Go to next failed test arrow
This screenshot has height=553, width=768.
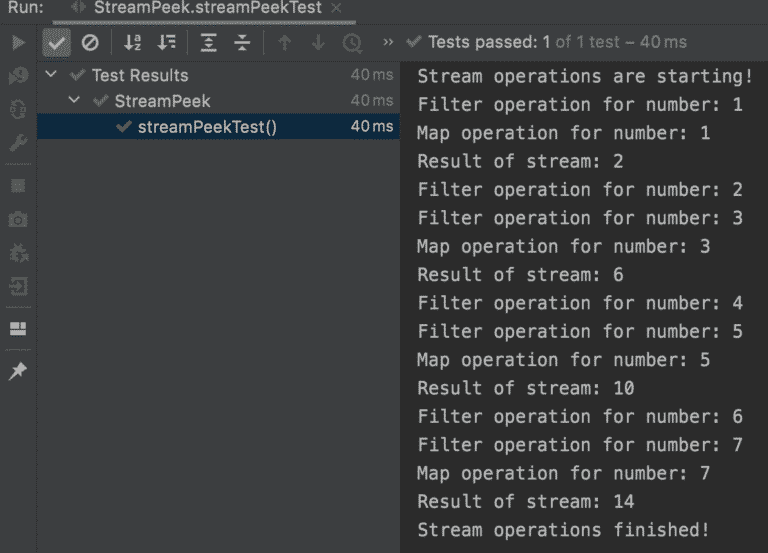(318, 43)
